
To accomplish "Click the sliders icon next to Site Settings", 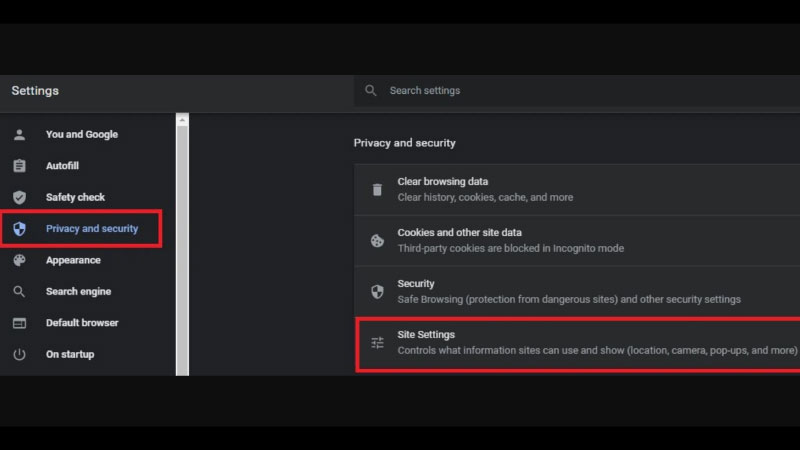I will click(377, 343).
